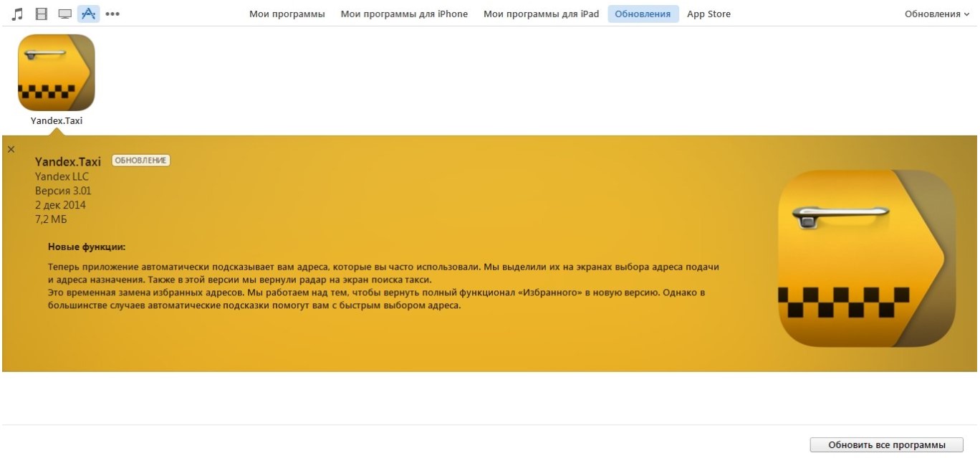
Task: Go to the Мои программы tab
Action: click(287, 14)
